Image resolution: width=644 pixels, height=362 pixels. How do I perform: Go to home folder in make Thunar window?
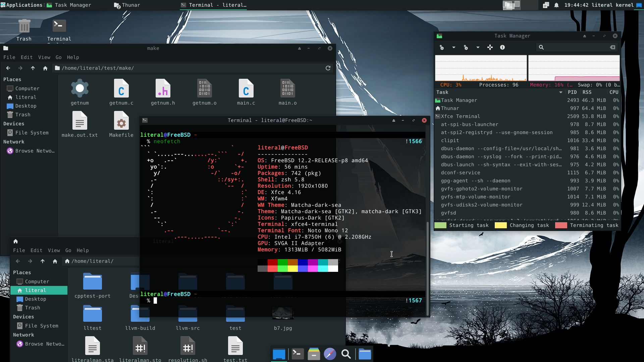point(45,68)
